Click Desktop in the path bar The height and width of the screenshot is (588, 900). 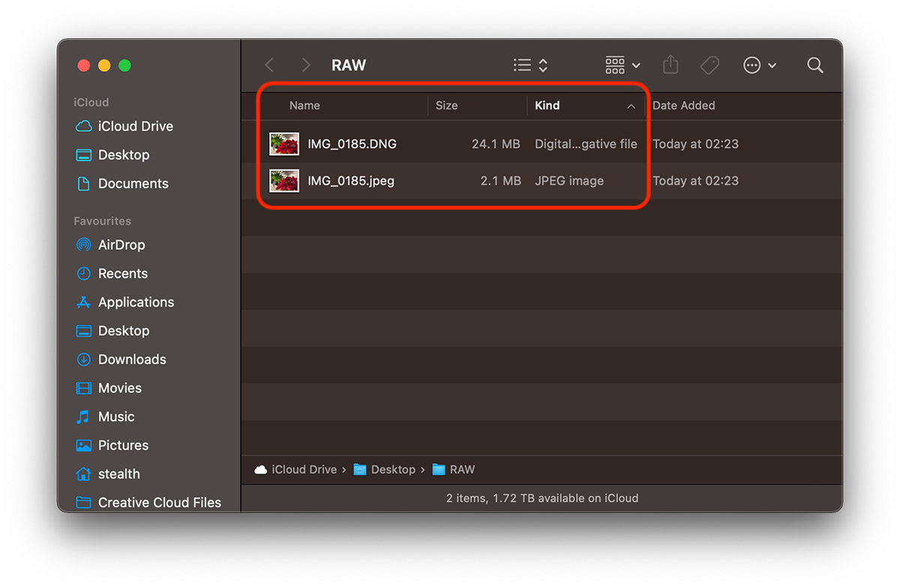pos(392,469)
